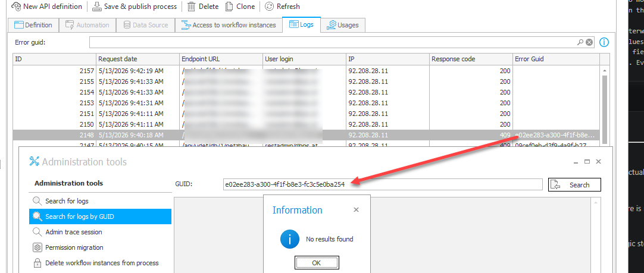
Task: Close the Information dialog with X
Action: (x=356, y=210)
